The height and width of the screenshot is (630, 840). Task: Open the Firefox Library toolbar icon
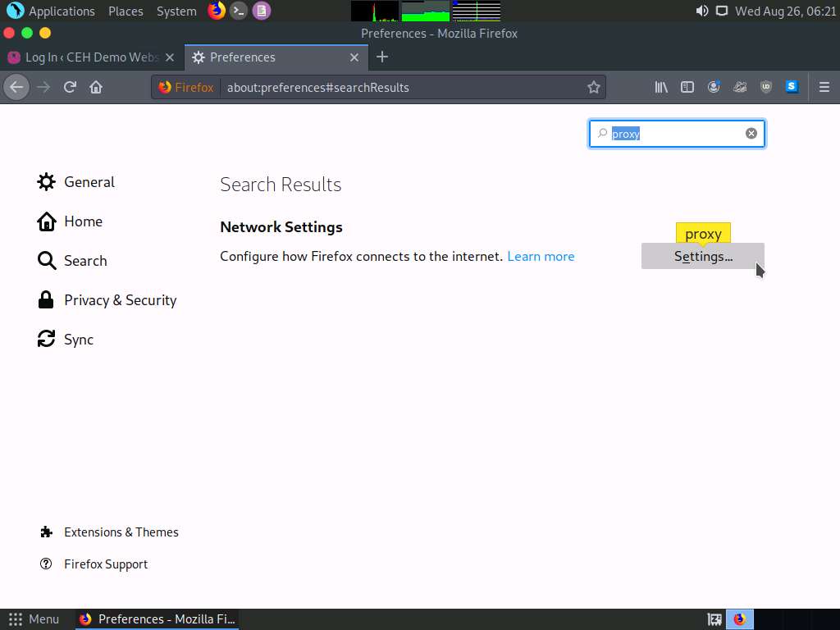[x=661, y=87]
